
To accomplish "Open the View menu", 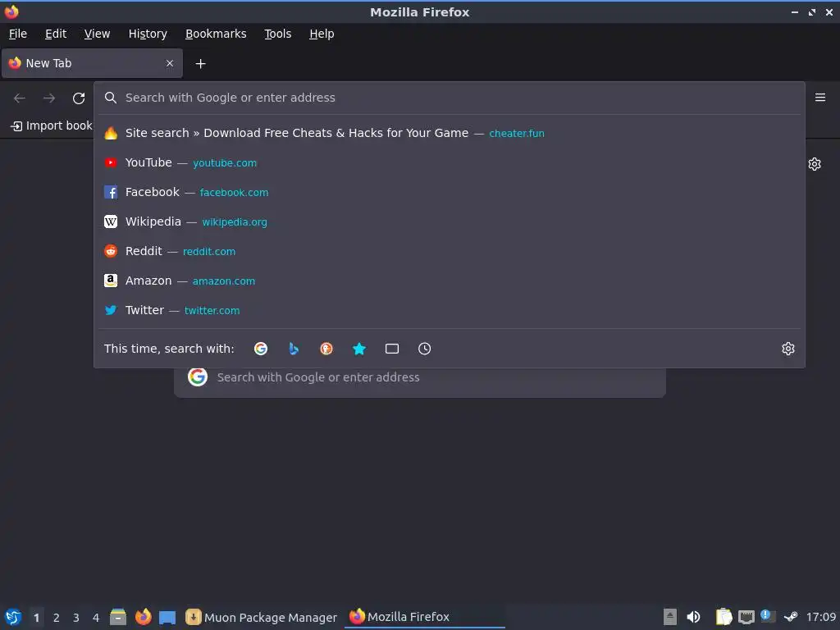I will pyautogui.click(x=97, y=34).
